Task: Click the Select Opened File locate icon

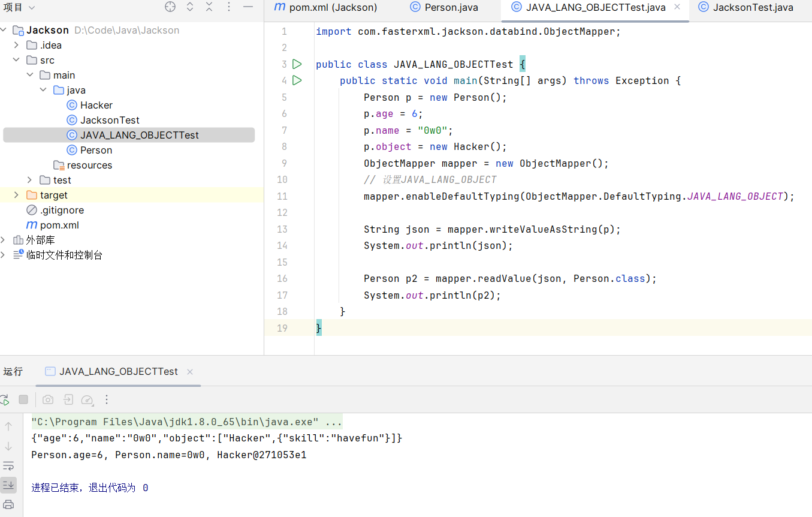Action: (170, 7)
